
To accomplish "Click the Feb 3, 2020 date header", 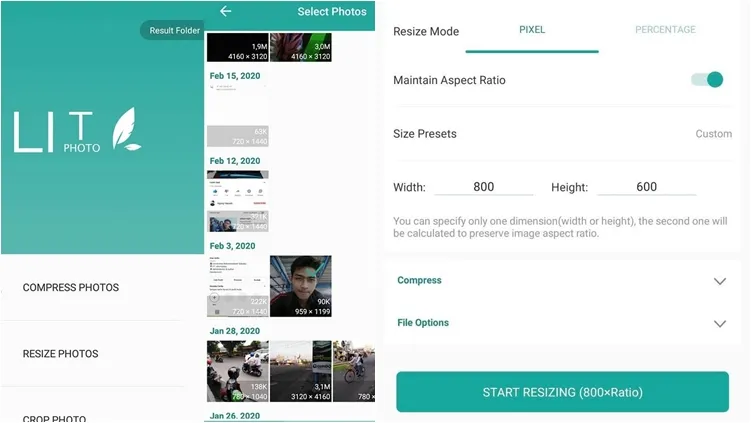I will pos(232,246).
